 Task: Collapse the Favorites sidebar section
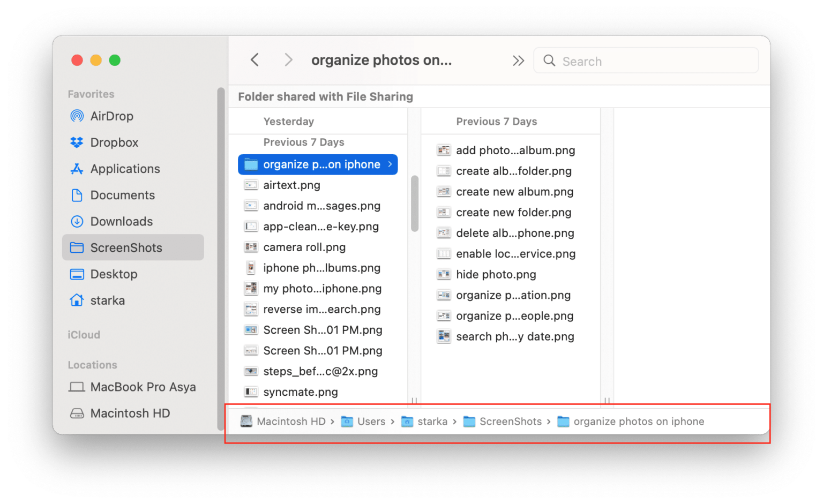91,94
